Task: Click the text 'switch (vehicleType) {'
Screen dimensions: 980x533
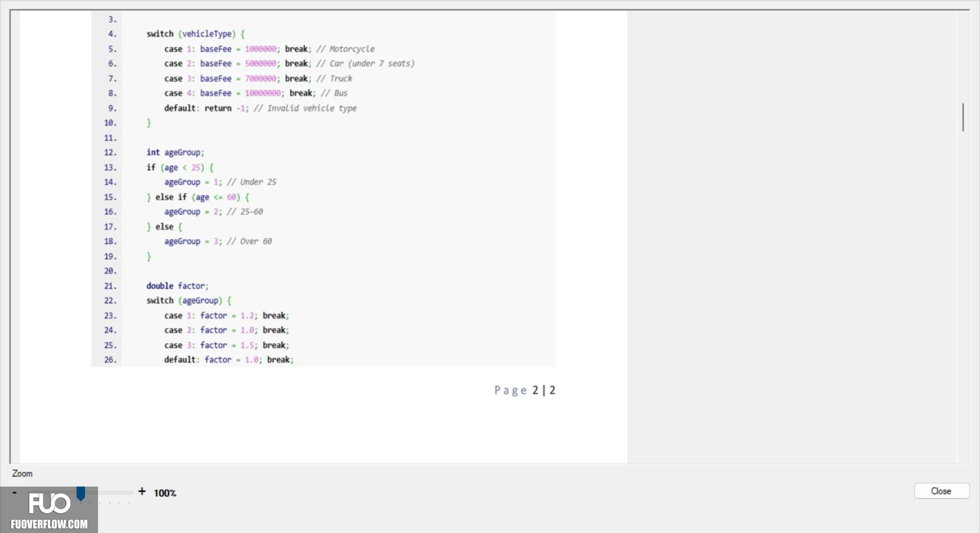Action: 195,34
